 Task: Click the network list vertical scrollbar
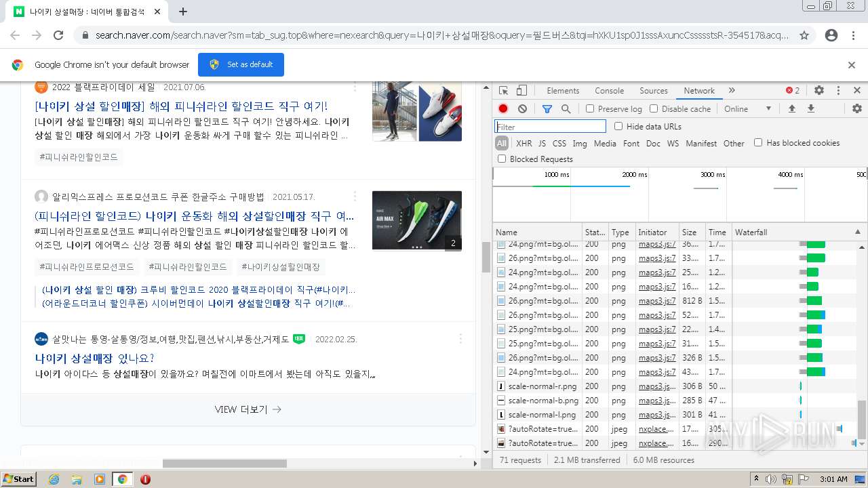[x=862, y=420]
